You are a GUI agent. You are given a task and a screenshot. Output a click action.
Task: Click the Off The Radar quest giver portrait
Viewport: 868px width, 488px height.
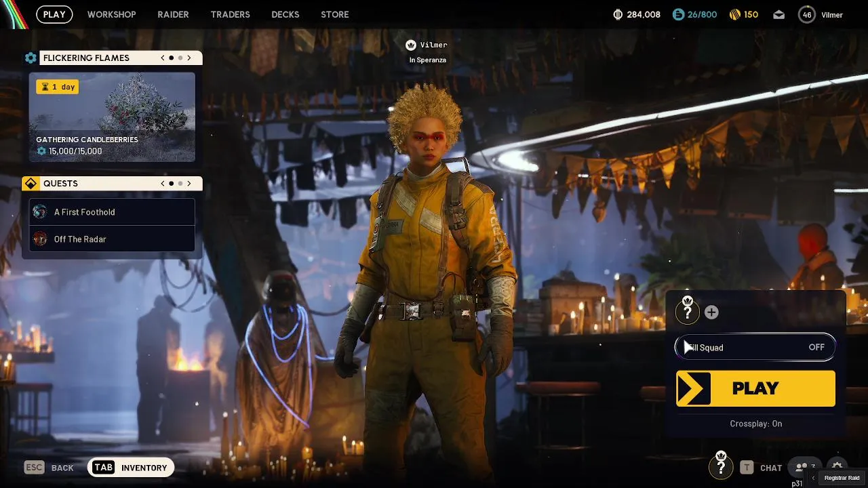point(40,239)
